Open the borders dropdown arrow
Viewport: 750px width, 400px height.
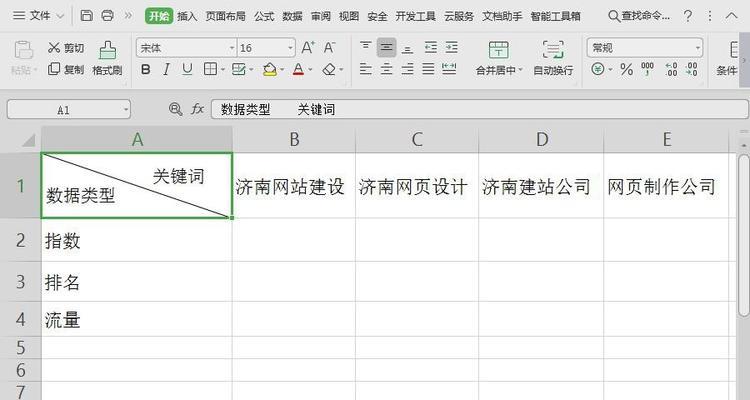223,70
